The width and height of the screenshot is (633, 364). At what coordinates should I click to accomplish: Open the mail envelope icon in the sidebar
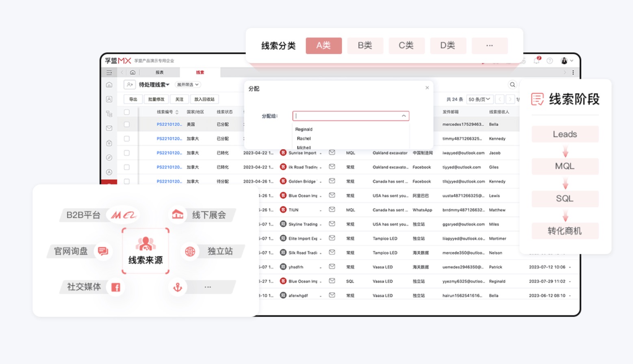108,128
